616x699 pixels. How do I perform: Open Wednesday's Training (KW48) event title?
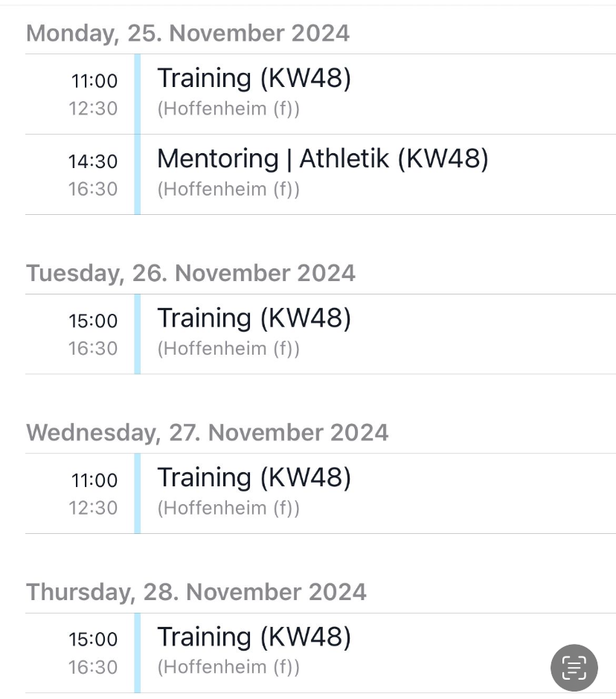tap(254, 477)
